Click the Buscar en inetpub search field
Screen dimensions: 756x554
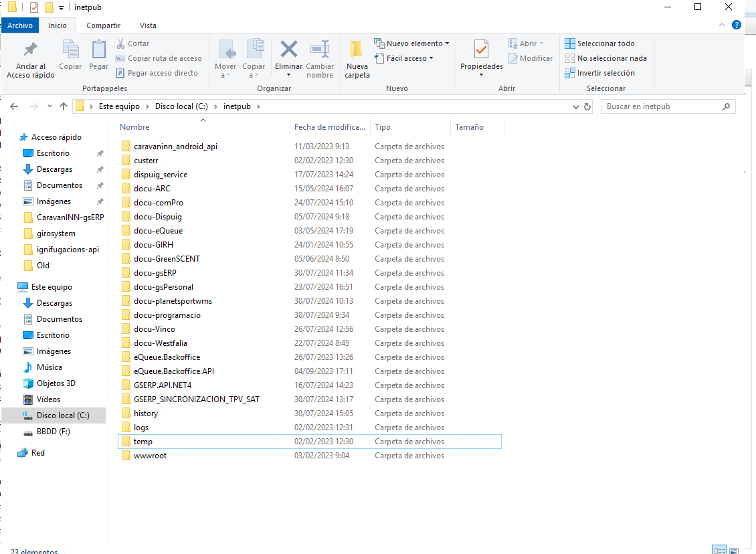point(662,106)
